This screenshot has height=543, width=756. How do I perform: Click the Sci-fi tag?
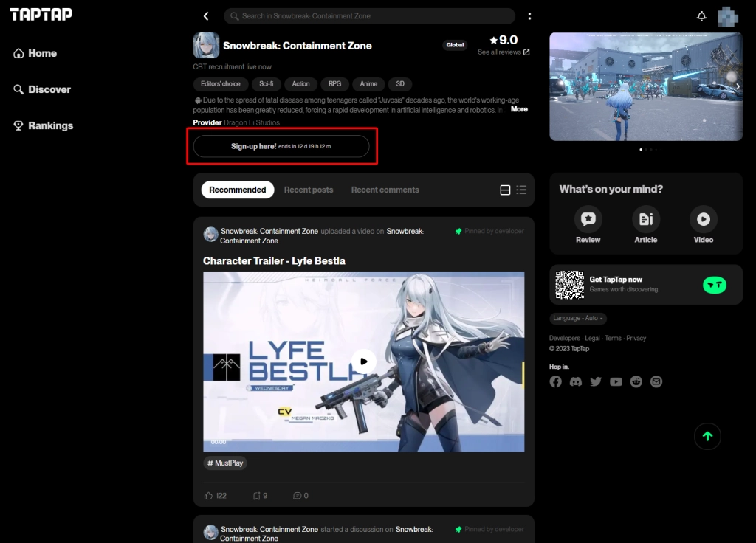[x=266, y=84]
